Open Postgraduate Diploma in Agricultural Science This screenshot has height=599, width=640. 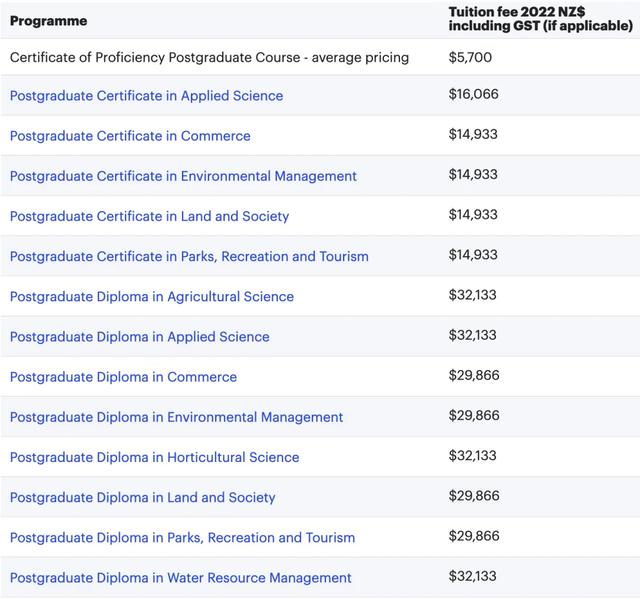[152, 296]
